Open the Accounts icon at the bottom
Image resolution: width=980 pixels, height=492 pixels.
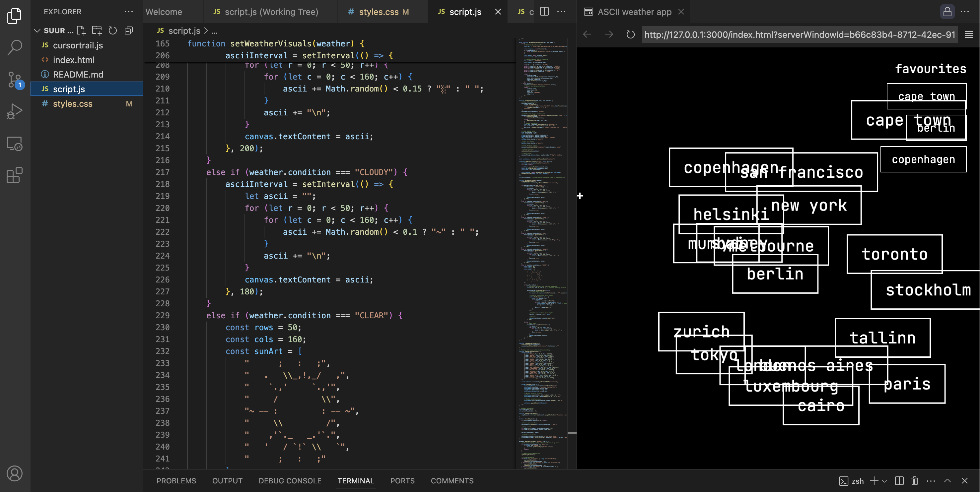pos(15,474)
